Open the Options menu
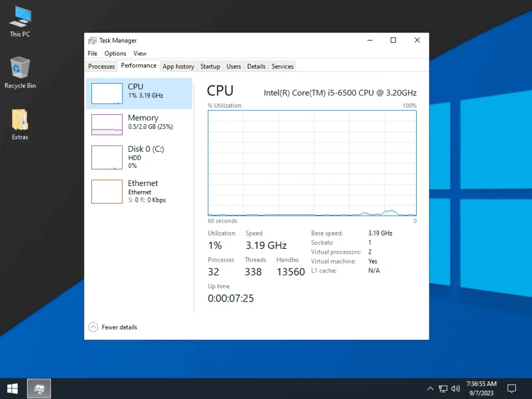This screenshot has height=399, width=532. [115, 53]
